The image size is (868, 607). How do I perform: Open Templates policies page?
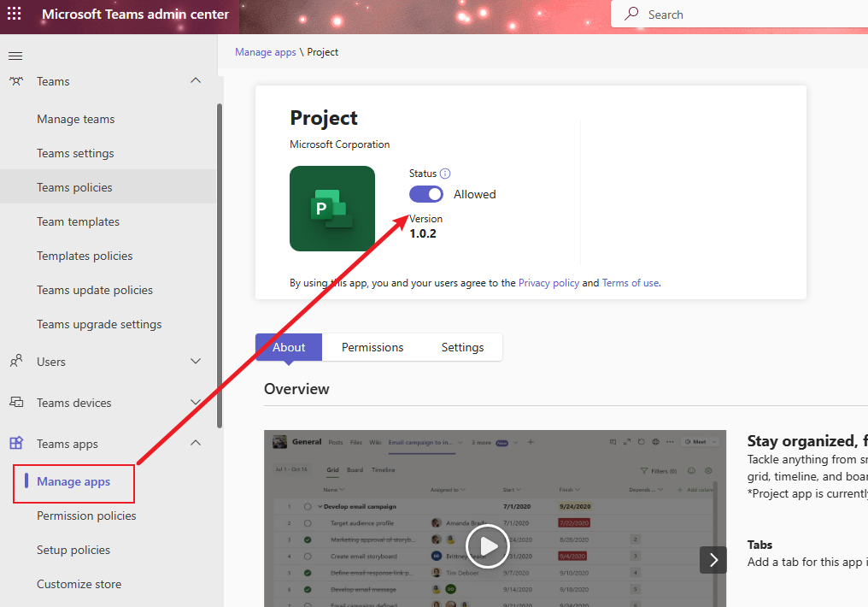click(85, 256)
